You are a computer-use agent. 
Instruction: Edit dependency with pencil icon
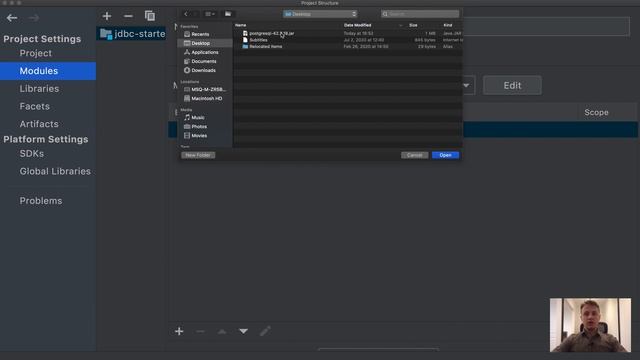tap(265, 331)
